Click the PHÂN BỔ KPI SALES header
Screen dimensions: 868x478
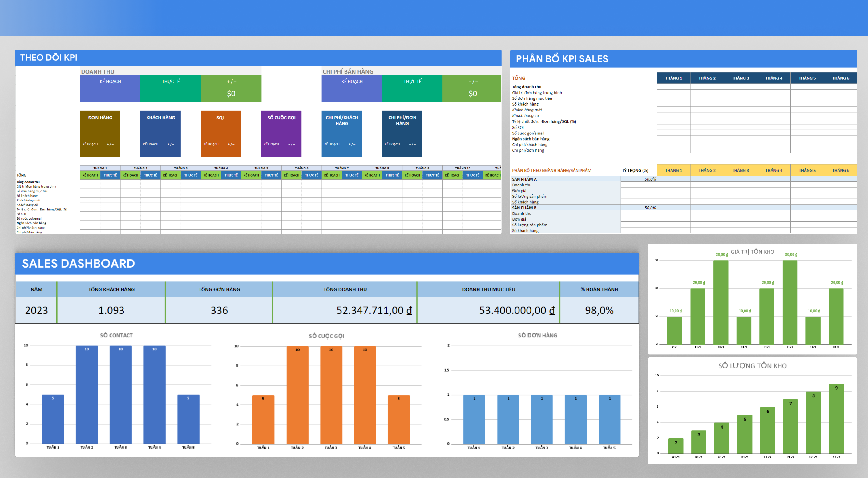(562, 59)
